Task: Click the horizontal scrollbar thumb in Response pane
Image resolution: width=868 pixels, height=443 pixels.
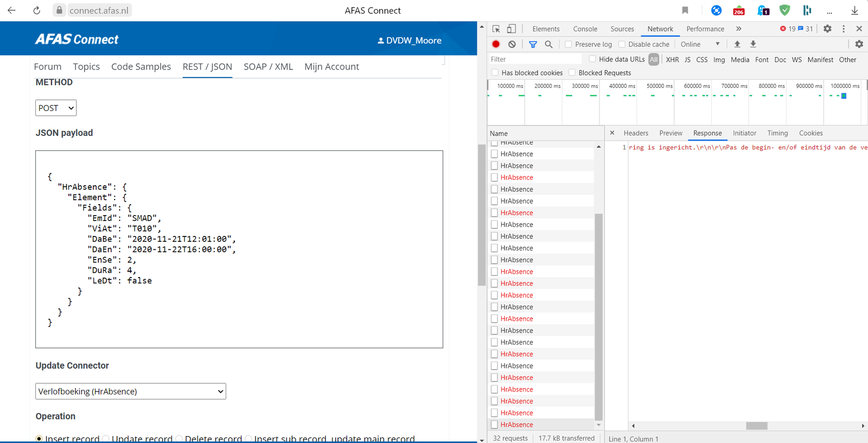Action: (756, 426)
